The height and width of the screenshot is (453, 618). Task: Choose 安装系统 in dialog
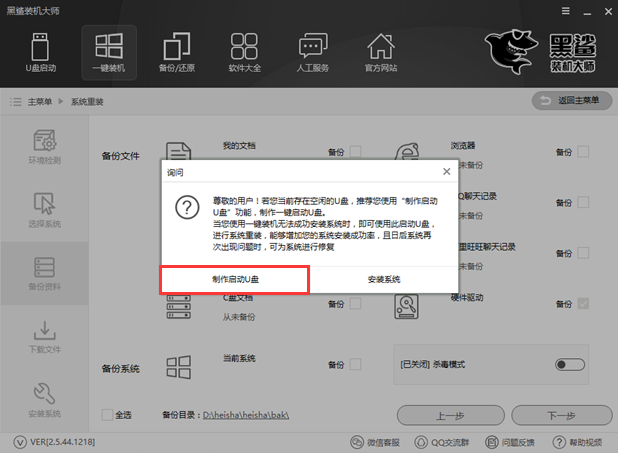tap(384, 280)
